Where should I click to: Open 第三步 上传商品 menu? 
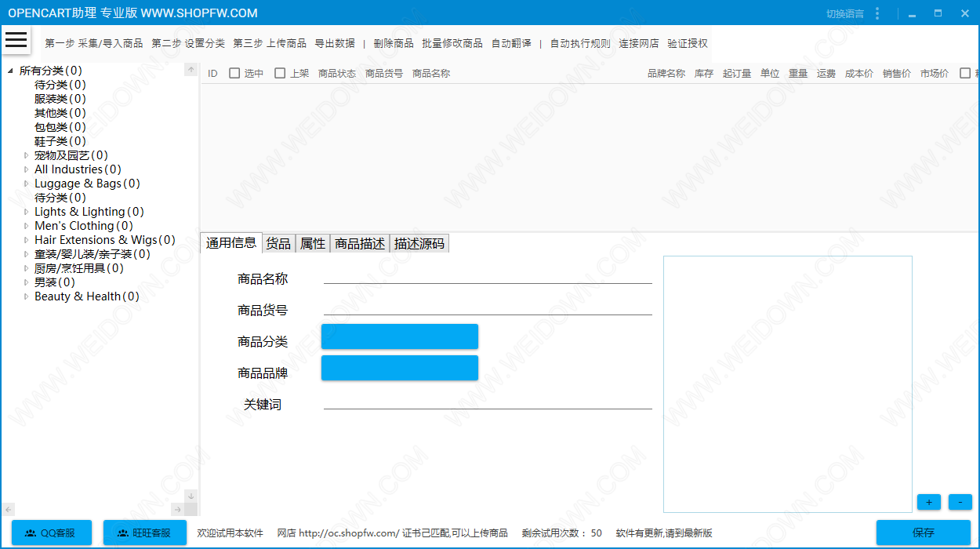click(270, 43)
